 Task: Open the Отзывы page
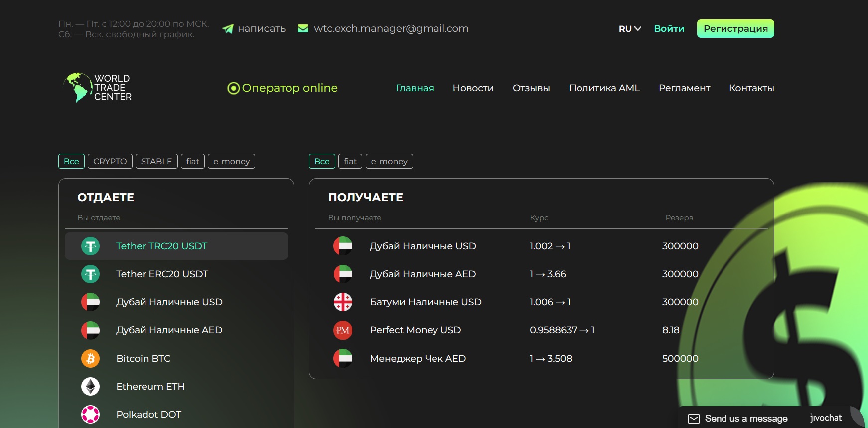click(x=531, y=88)
